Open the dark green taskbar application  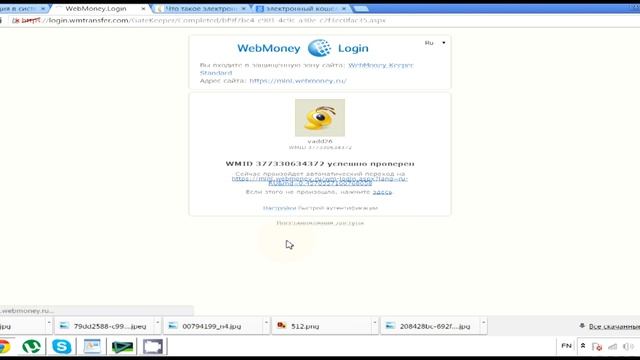[122, 347]
